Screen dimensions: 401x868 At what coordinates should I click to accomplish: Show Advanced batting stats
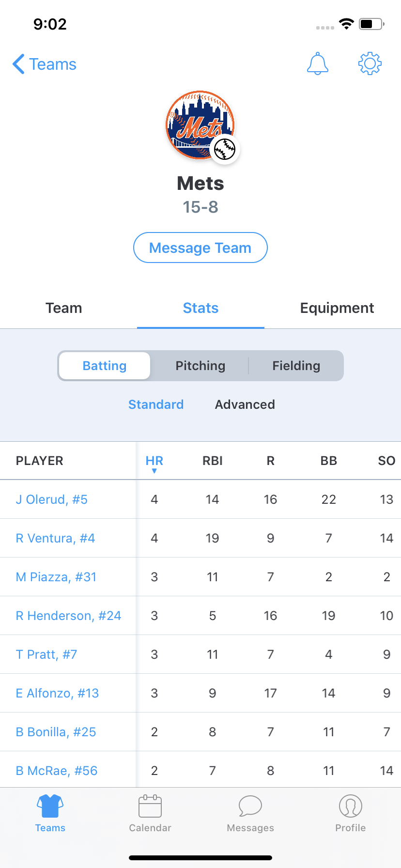[x=245, y=404]
